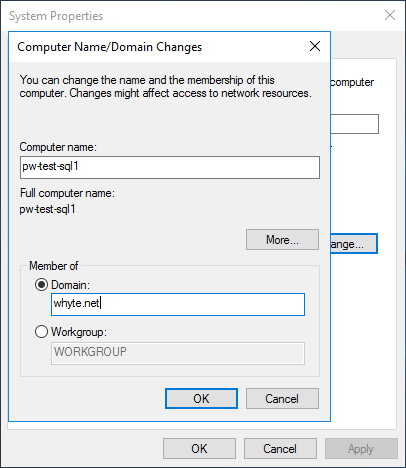The width and height of the screenshot is (406, 468).
Task: Click the partly hidden computer description field
Action: 355,124
